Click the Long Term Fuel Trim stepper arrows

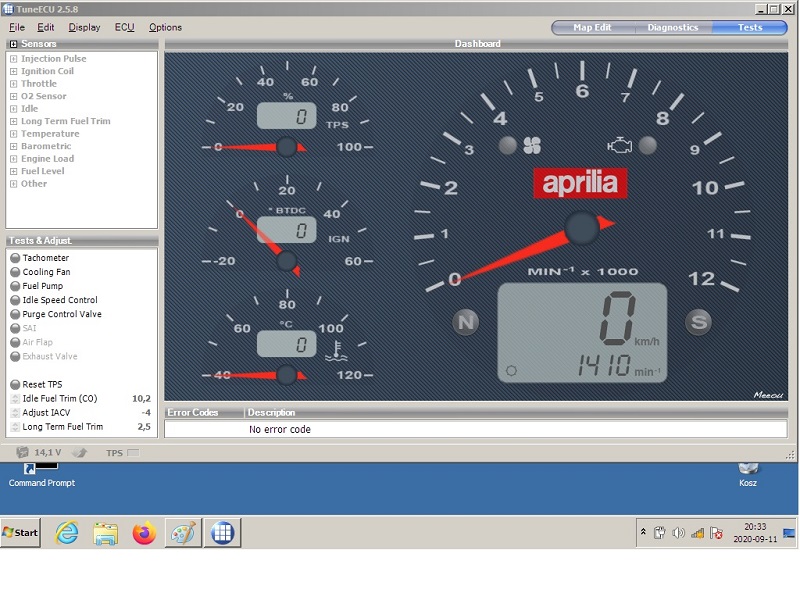pyautogui.click(x=15, y=427)
